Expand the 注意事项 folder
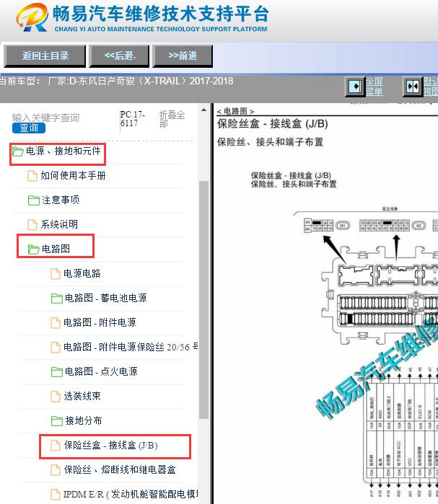The image size is (438, 504). click(x=61, y=200)
